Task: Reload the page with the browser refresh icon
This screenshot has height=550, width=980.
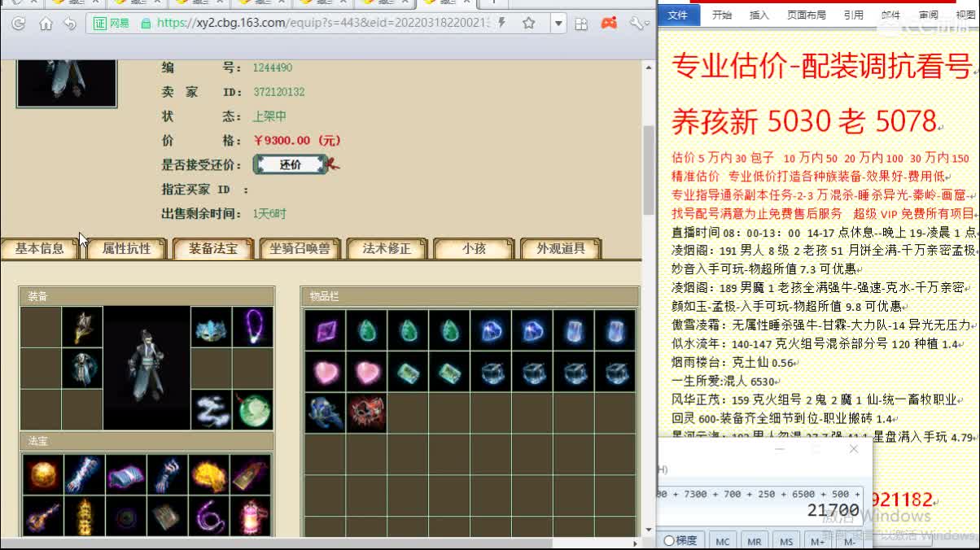Action: pyautogui.click(x=18, y=24)
